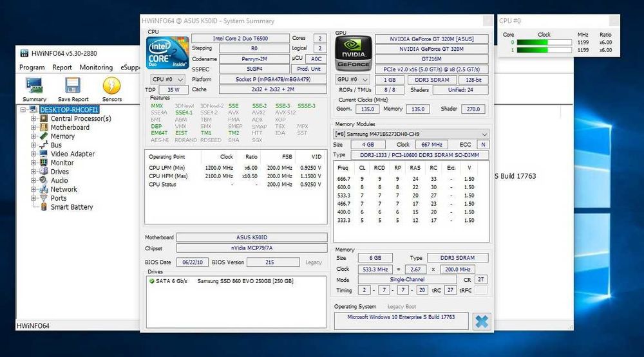The image size is (644, 357).
Task: Select the 333.3 memory timing row
Action: coord(411,221)
